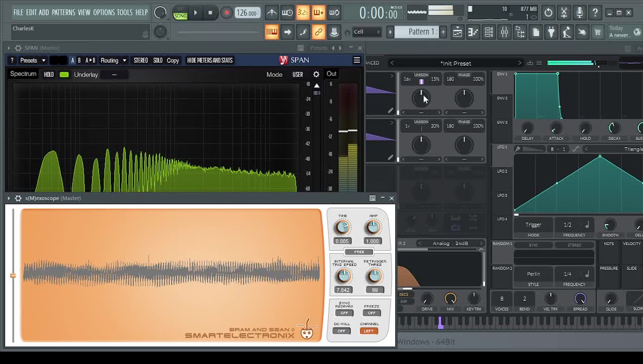Open the SPAN Routing dropdown
The height and width of the screenshot is (364, 643).
tap(113, 60)
